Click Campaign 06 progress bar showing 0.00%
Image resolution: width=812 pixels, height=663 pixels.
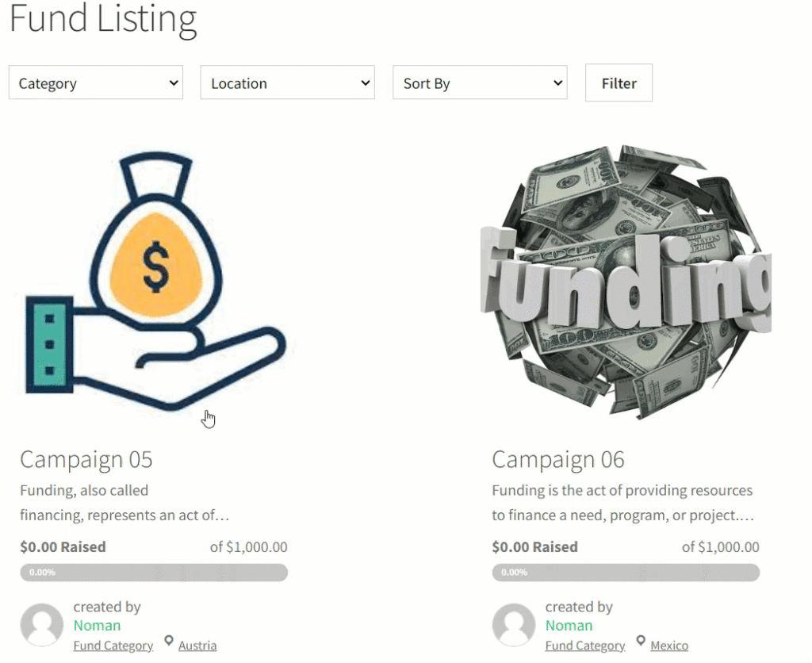pyautogui.click(x=626, y=573)
